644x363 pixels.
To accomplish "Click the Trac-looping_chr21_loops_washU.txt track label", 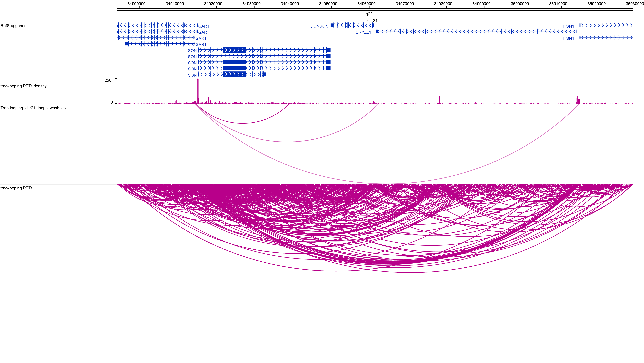I will (x=34, y=108).
